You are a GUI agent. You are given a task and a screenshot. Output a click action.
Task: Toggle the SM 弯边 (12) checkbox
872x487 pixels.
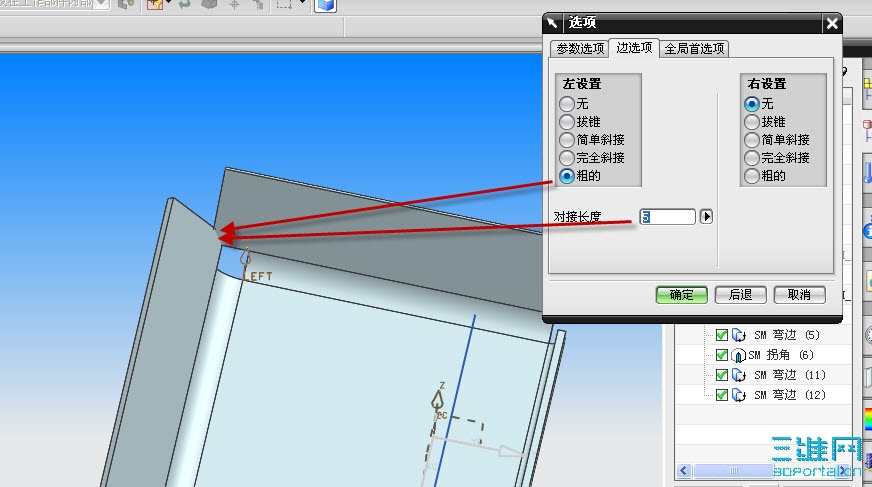(x=722, y=395)
